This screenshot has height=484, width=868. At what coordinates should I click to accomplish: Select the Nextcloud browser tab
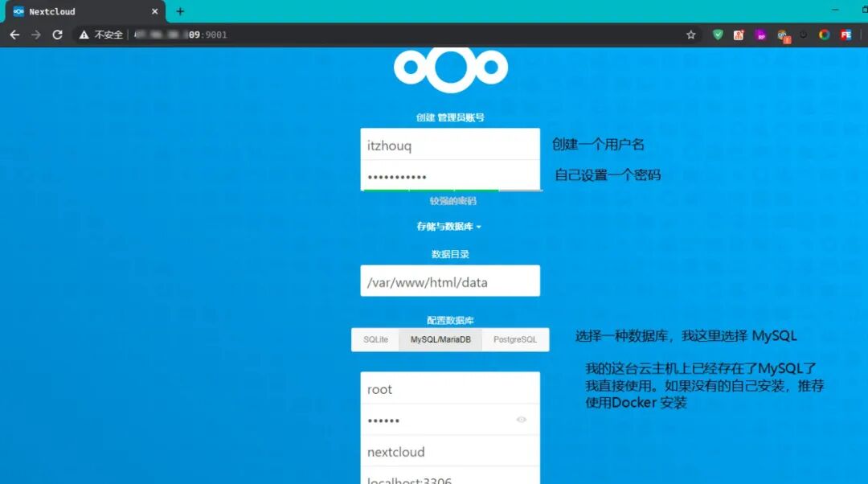click(x=86, y=11)
